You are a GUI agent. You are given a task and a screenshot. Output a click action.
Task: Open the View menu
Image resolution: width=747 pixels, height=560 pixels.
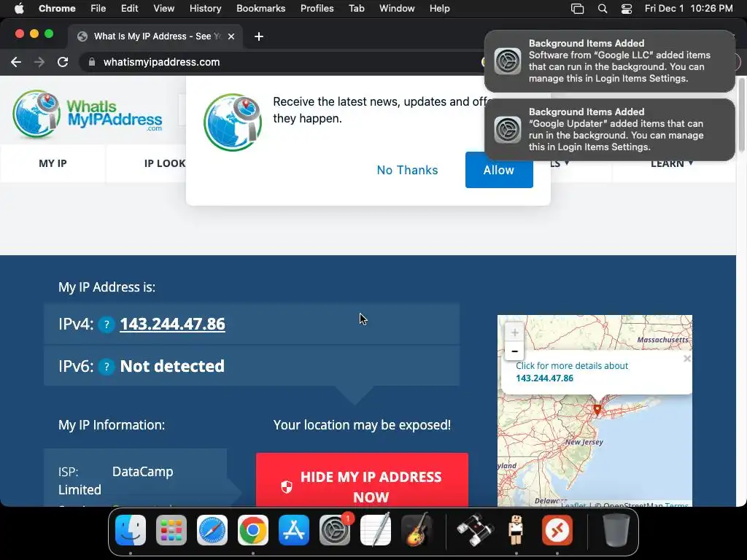pos(164,8)
